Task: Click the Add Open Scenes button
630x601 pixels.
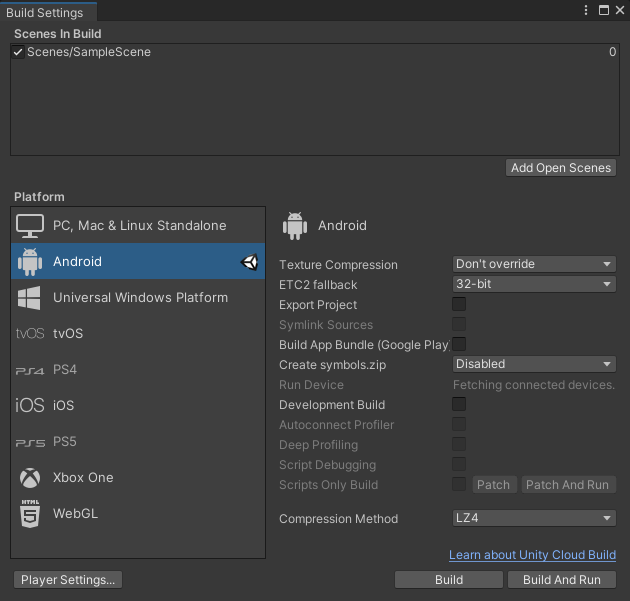Action: tap(561, 168)
